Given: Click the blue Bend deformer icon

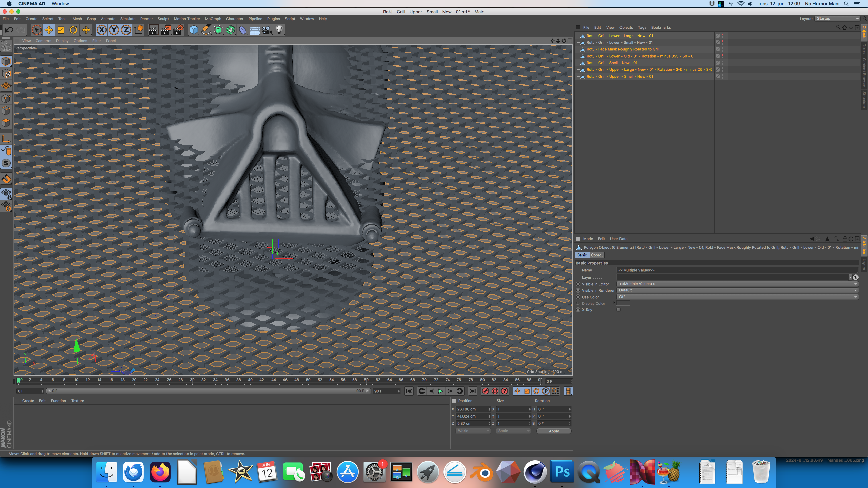Looking at the screenshot, I should [243, 30].
